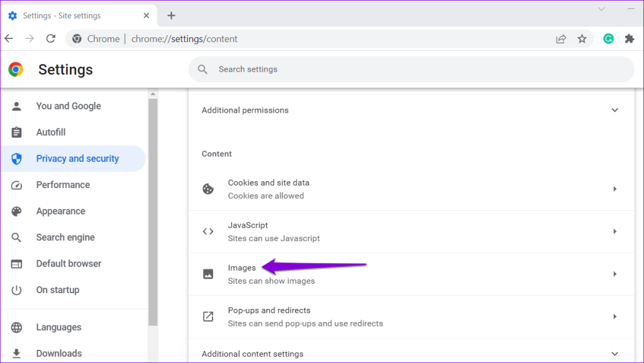The image size is (644, 363).
Task: Go to Search engine settings
Action: point(65,237)
